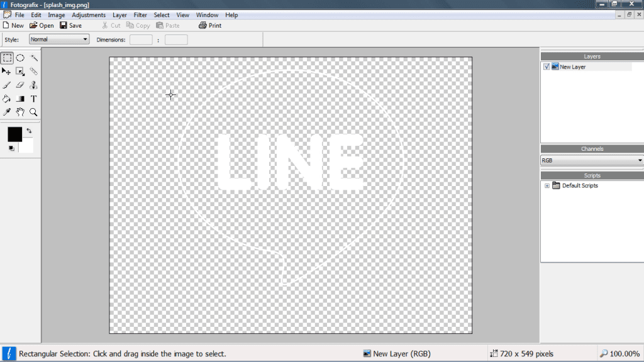Image resolution: width=644 pixels, height=362 pixels.
Task: Select the Clone Stamp tool
Action: point(34,85)
